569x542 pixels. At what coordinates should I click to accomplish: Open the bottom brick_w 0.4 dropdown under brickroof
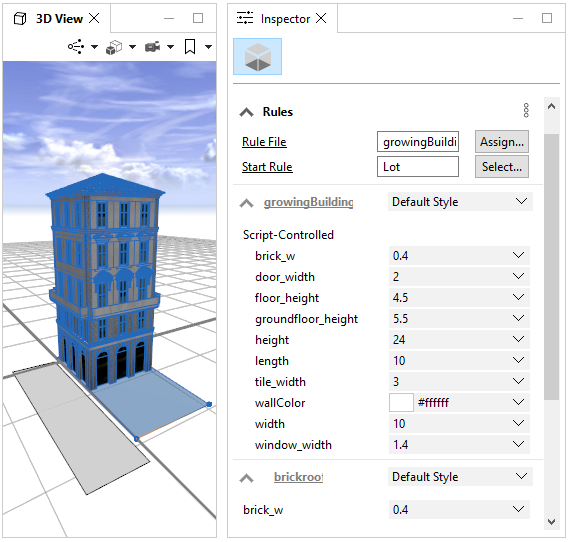459,510
